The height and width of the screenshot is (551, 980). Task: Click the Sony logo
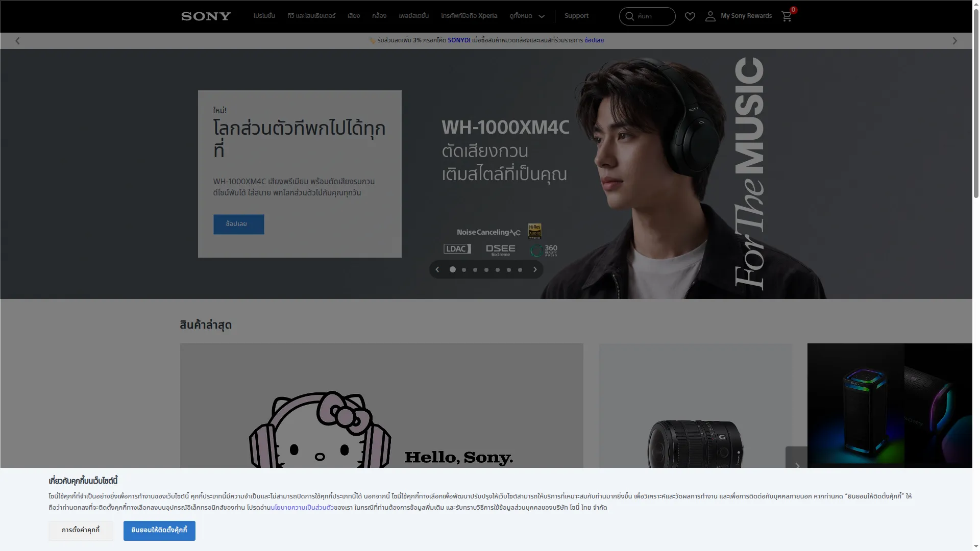pyautogui.click(x=206, y=16)
